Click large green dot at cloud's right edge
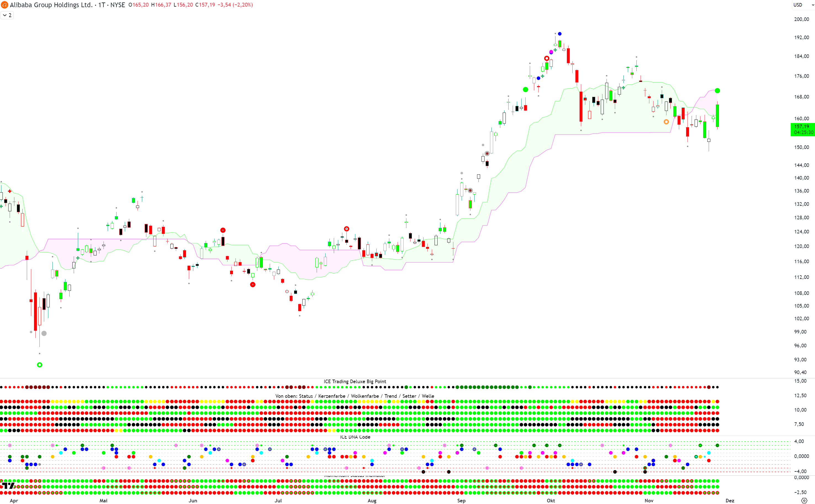The image size is (815, 504). (x=717, y=91)
